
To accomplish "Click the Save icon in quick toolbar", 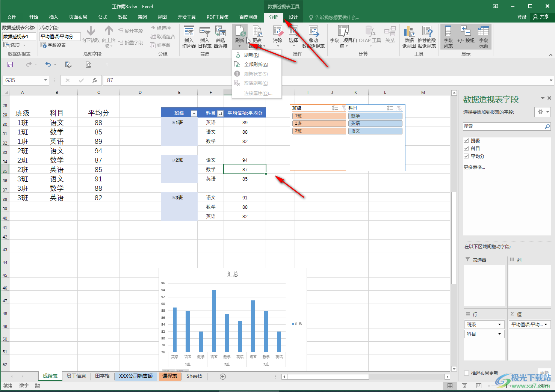I will pyautogui.click(x=10, y=65).
